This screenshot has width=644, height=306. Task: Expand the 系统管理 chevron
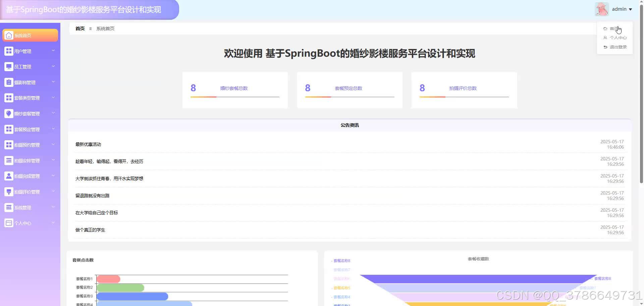tap(53, 207)
